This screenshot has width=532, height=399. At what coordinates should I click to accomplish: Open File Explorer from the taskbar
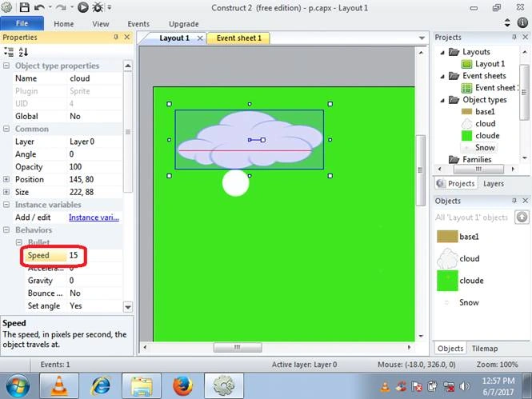pyautogui.click(x=142, y=385)
